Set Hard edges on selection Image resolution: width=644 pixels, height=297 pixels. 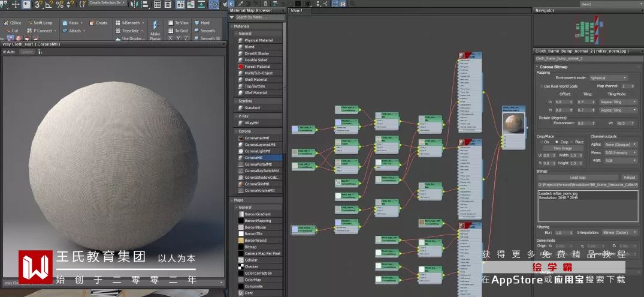(202, 23)
